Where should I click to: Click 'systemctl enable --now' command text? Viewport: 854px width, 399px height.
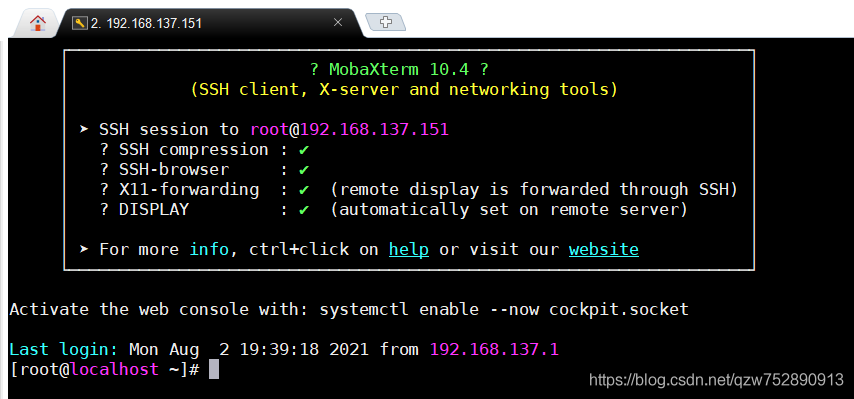[429, 310]
